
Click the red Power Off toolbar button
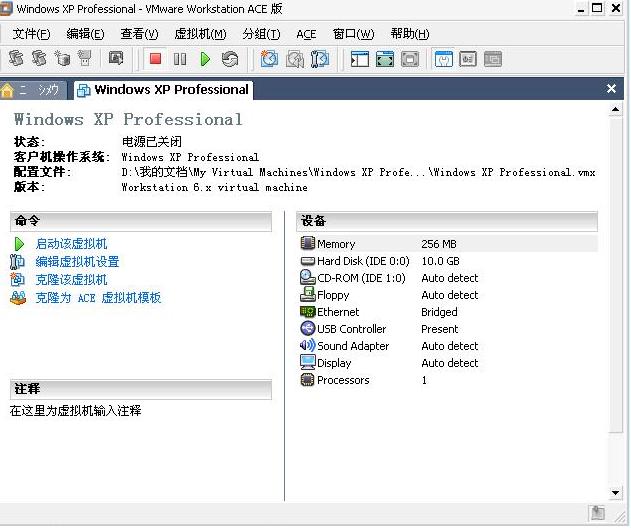155,59
